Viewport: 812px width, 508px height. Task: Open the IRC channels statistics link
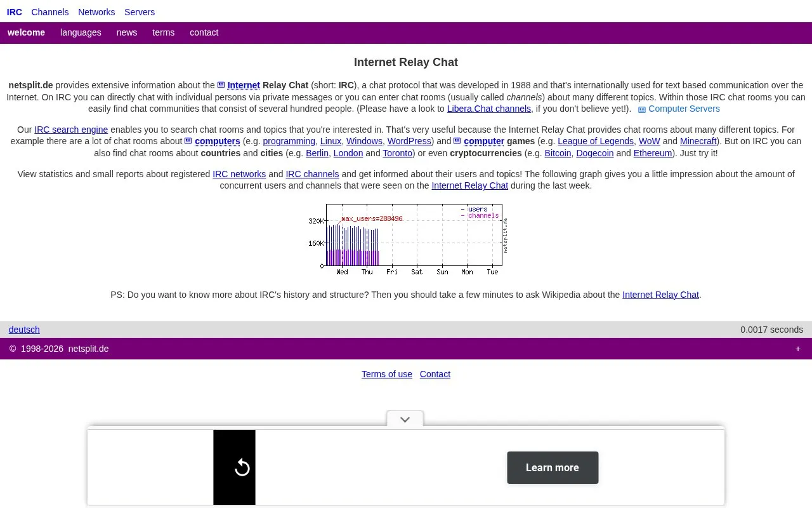pyautogui.click(x=312, y=174)
